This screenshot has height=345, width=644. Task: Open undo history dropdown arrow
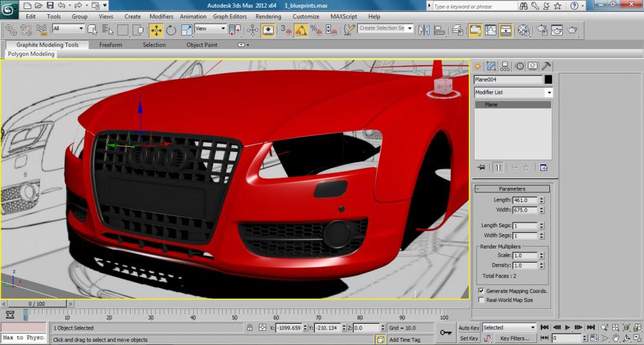[x=69, y=6]
